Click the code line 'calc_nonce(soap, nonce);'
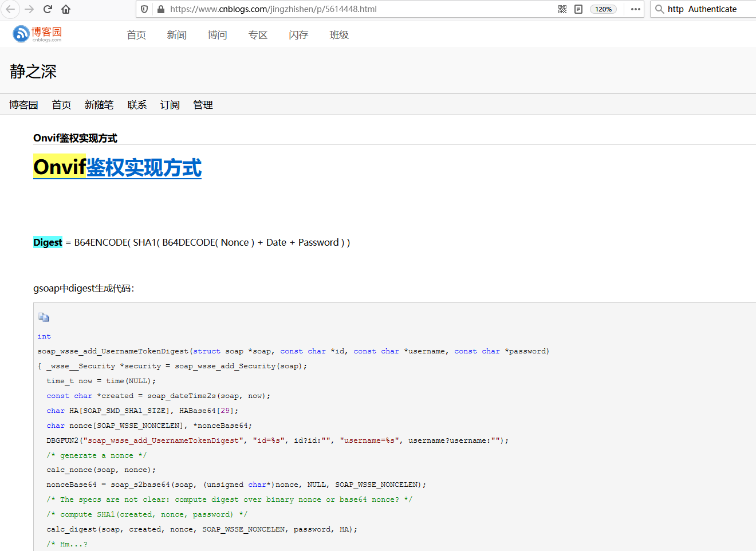The height and width of the screenshot is (551, 756). click(101, 470)
